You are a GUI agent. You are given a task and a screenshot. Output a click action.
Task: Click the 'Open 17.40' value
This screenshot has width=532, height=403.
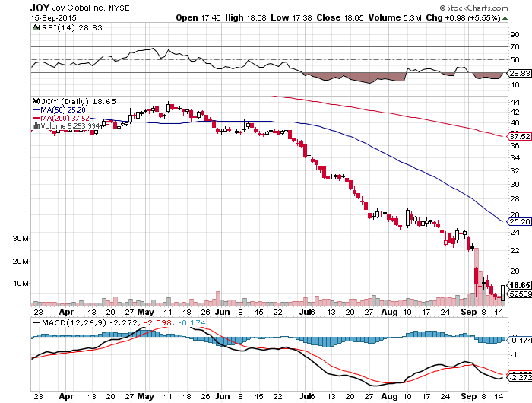pos(198,17)
